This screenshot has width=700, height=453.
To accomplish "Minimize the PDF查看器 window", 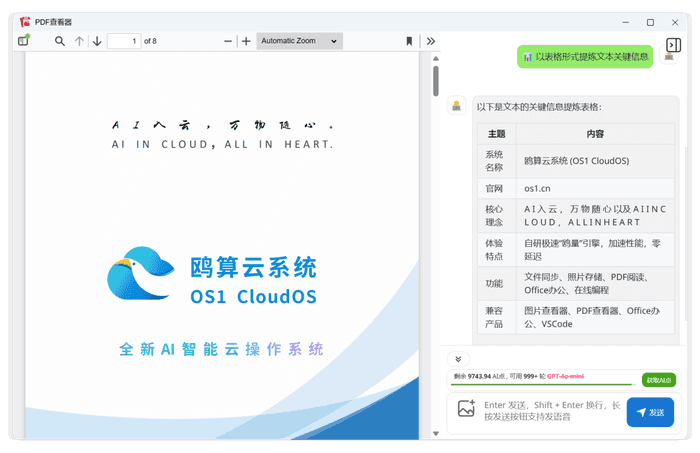I will (626, 22).
